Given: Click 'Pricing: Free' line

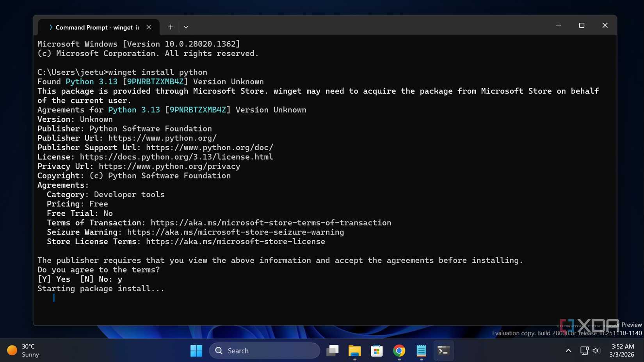Looking at the screenshot, I should point(77,204).
